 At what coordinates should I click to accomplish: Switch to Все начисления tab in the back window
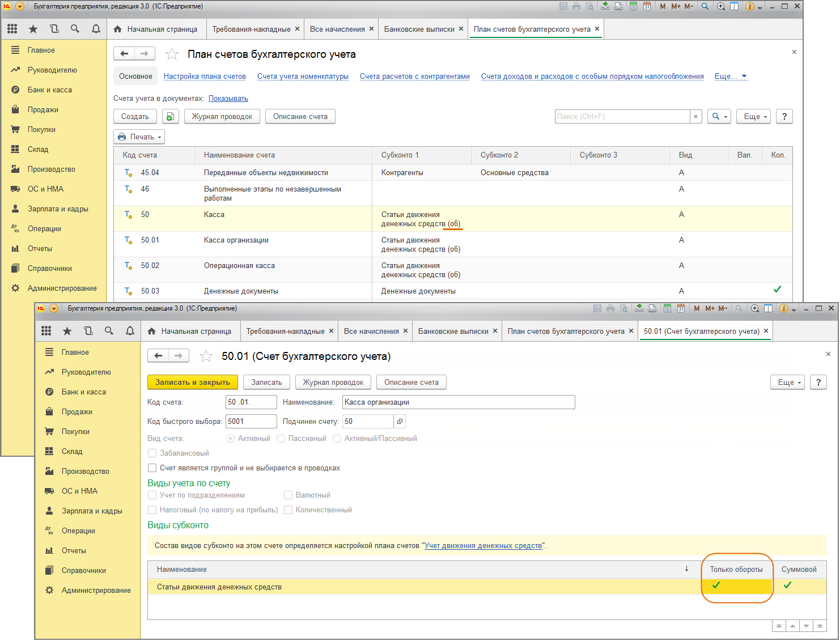point(337,29)
